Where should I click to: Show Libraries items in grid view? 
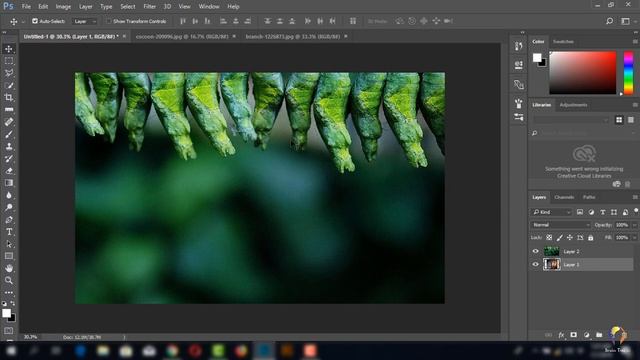pos(619,120)
